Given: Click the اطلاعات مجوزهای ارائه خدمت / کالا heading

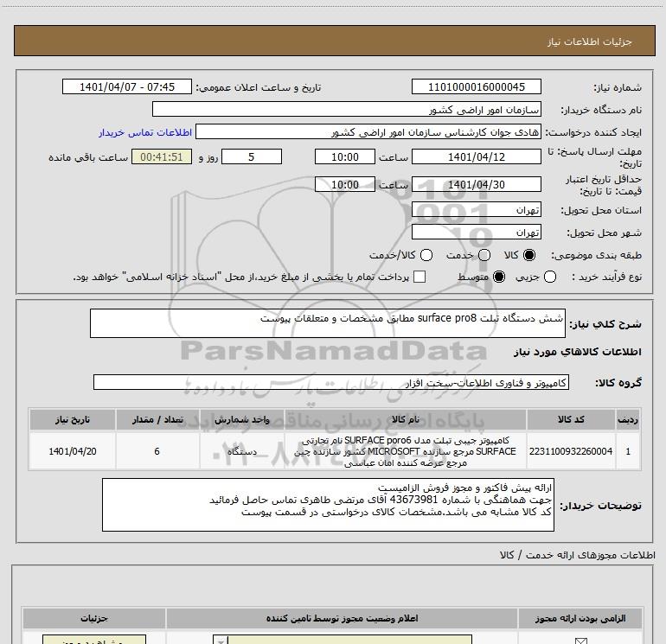Looking at the screenshot, I should pos(577,555).
